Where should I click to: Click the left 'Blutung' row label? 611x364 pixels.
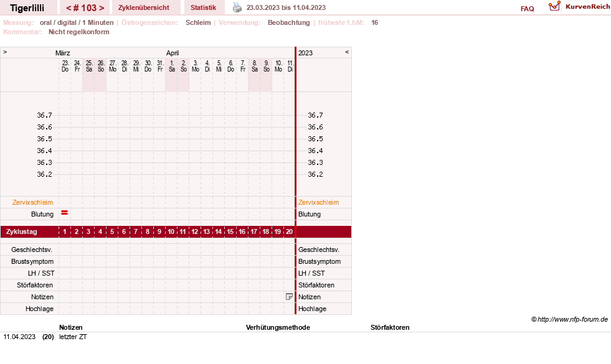(x=42, y=214)
